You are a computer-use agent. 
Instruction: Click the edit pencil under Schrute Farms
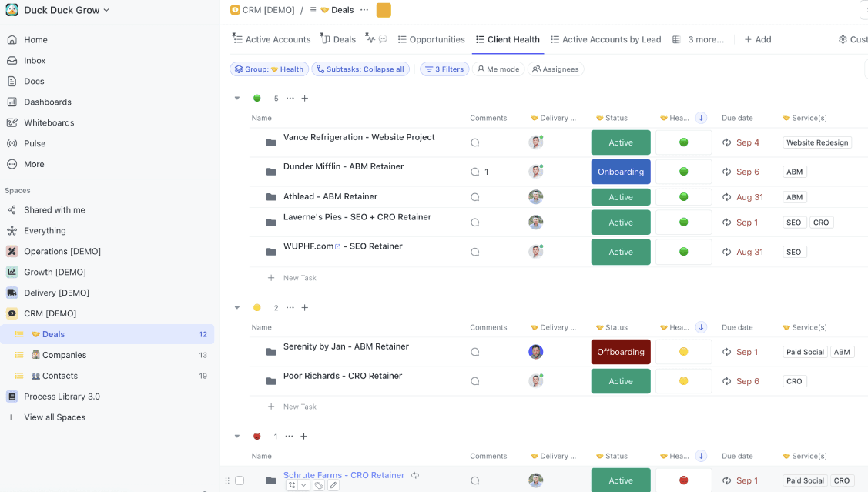pyautogui.click(x=333, y=485)
